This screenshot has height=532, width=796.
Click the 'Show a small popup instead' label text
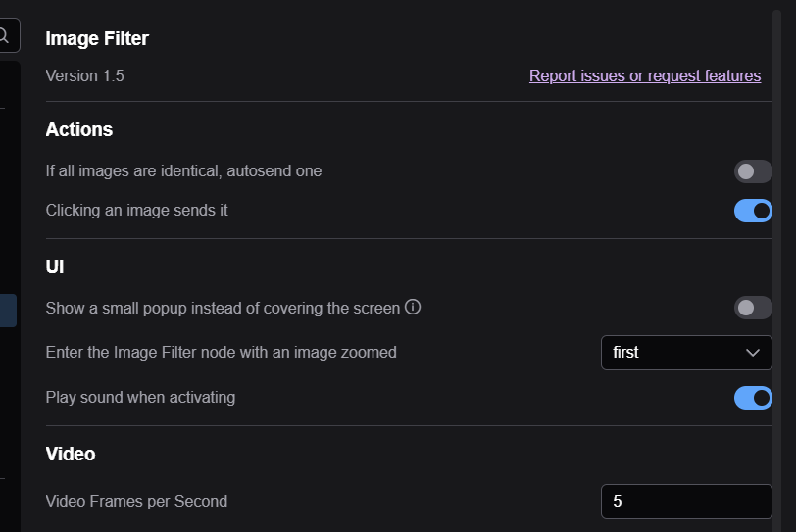pyautogui.click(x=223, y=308)
